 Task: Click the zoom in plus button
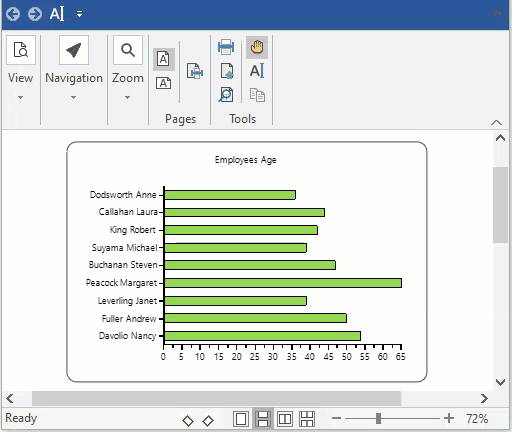point(449,418)
